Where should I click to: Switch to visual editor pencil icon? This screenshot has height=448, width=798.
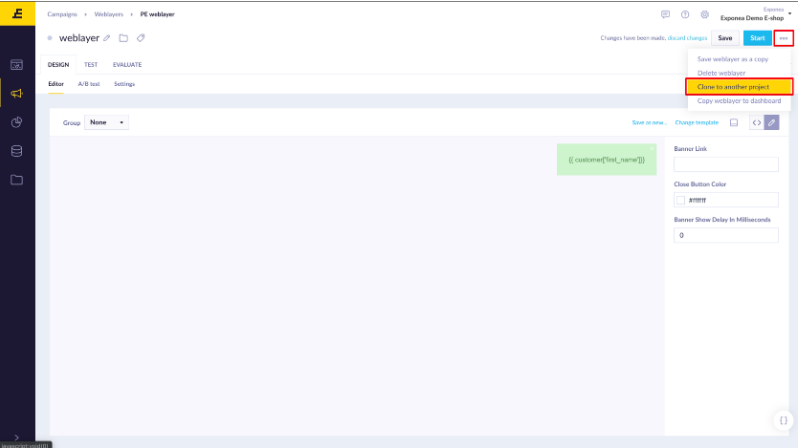(x=772, y=123)
